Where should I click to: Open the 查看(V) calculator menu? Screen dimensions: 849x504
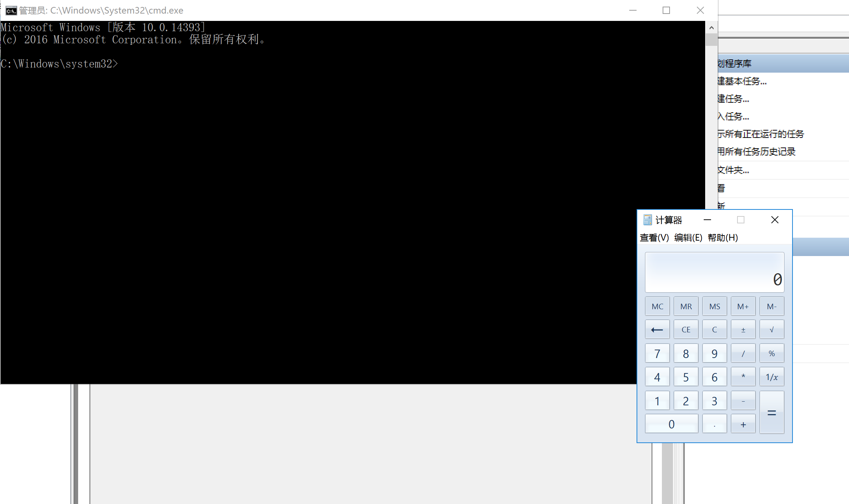click(654, 238)
